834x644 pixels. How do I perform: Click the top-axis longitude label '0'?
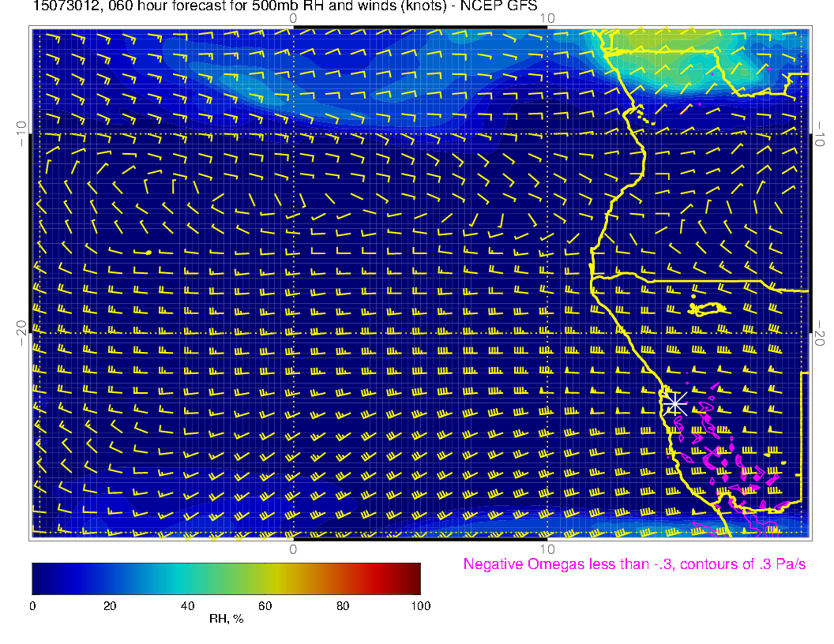[x=293, y=18]
